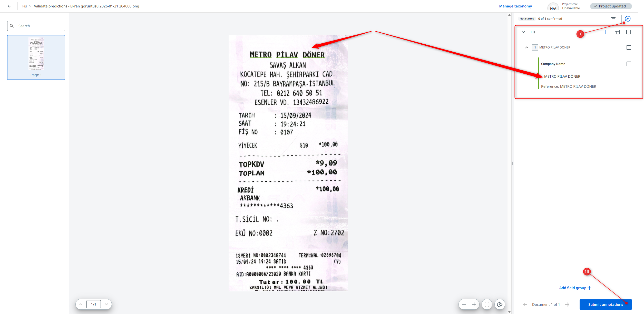This screenshot has height=314, width=644.
Task: Add new Fis group with plus icon
Action: point(606,32)
